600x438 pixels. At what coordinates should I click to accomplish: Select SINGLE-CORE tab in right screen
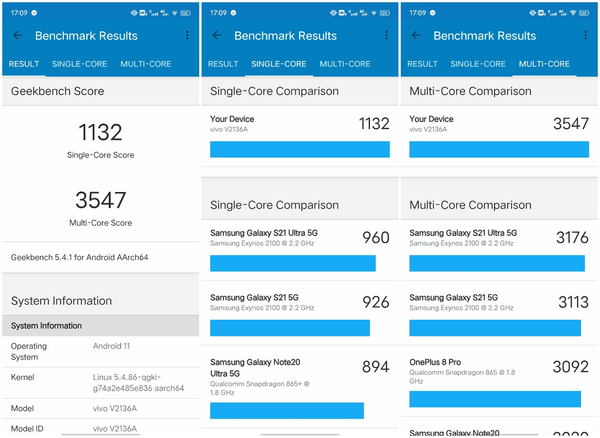[x=478, y=64]
